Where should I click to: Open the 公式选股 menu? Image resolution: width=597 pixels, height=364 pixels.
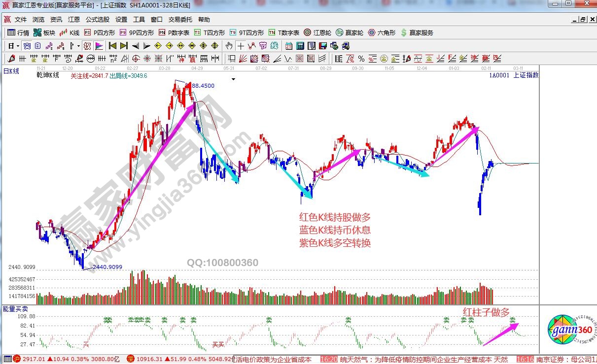[x=98, y=20]
